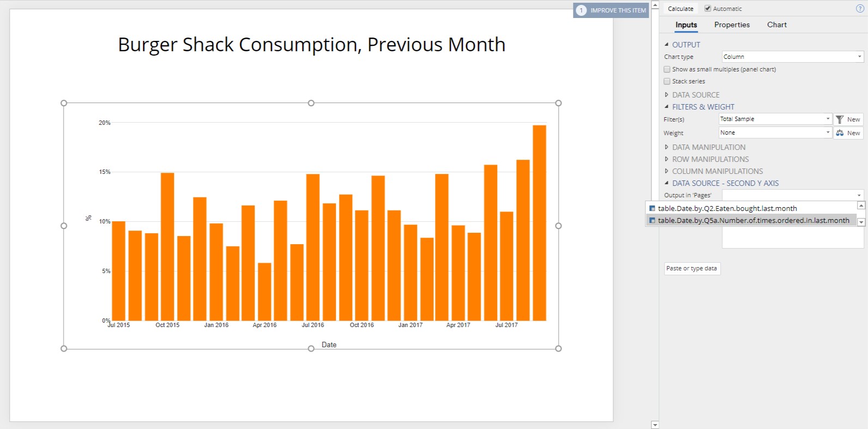Click the 20% y-axis label

[105, 123]
